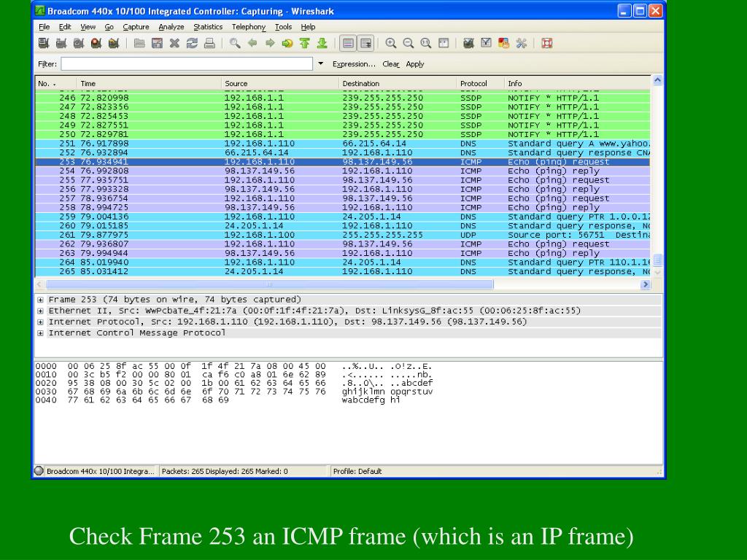Go forward in packet history
This screenshot has height=560, width=747.
pos(270,43)
